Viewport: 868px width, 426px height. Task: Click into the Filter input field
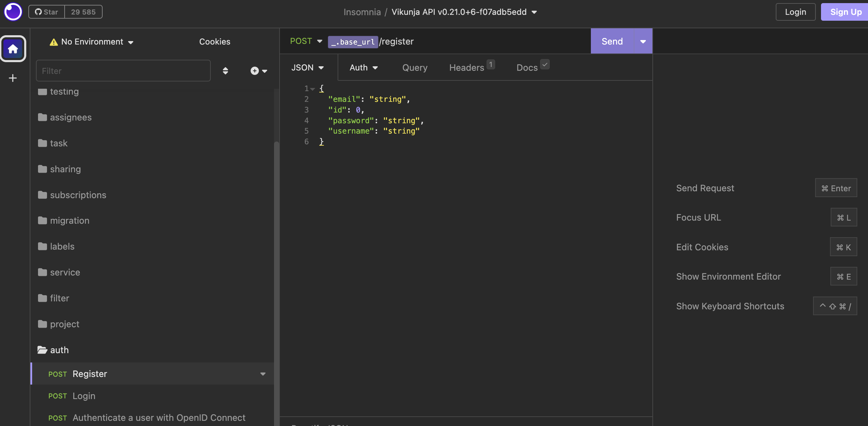click(x=123, y=71)
